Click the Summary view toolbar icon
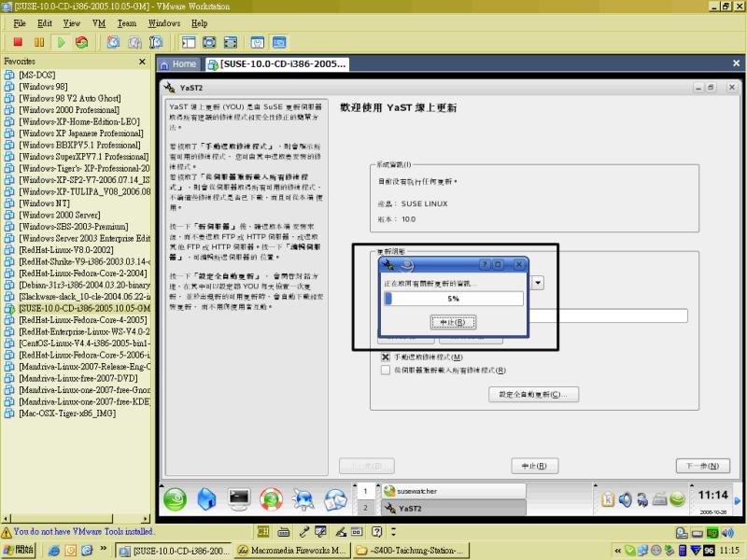The image size is (747, 560). pos(258,42)
